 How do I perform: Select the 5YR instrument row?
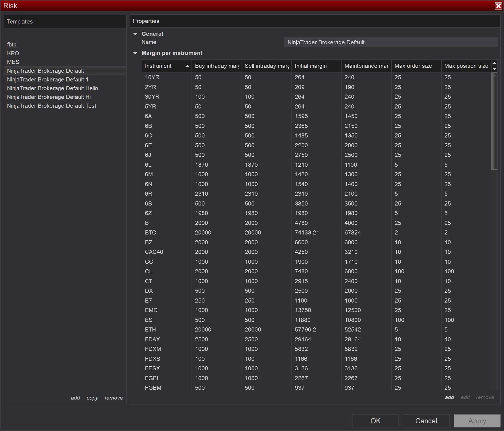pyautogui.click(x=316, y=107)
